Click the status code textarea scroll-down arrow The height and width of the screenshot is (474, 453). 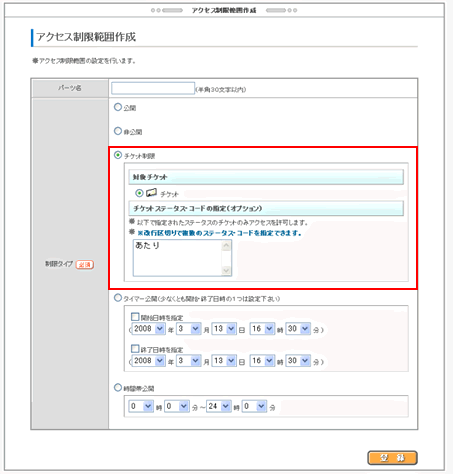coord(226,270)
